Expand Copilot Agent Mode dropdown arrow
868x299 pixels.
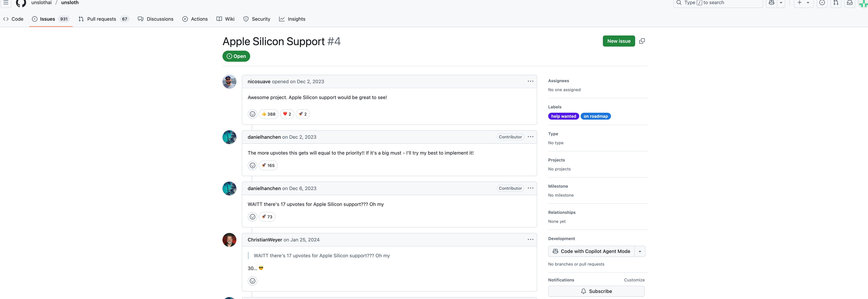pyautogui.click(x=640, y=252)
